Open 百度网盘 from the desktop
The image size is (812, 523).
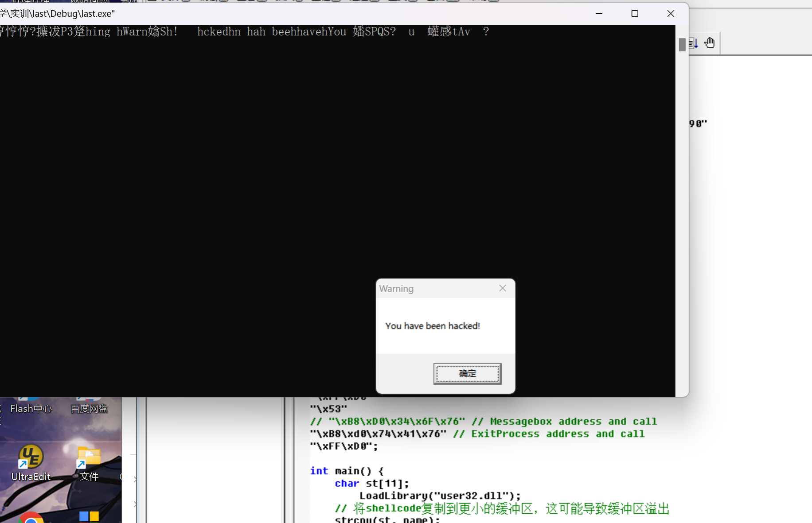click(89, 404)
